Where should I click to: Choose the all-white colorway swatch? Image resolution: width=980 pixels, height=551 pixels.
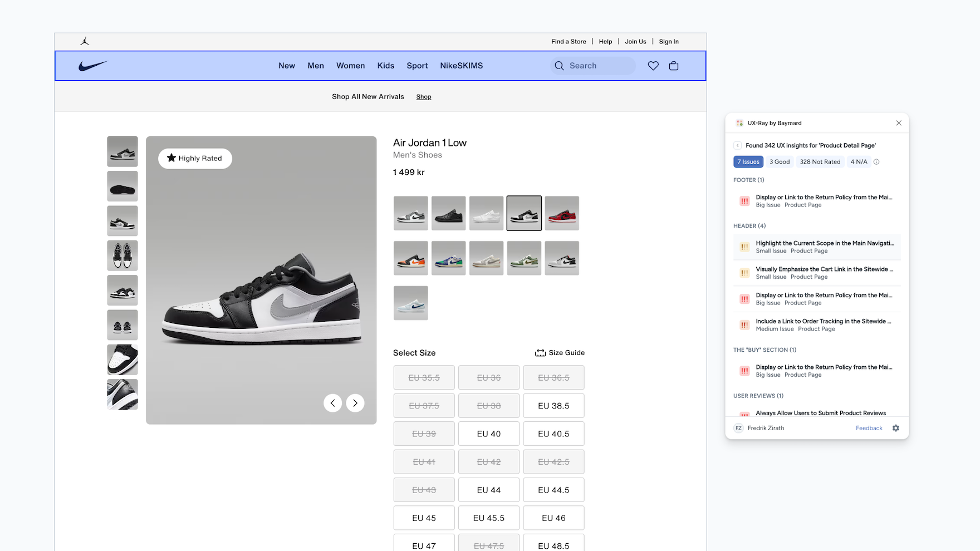click(486, 213)
